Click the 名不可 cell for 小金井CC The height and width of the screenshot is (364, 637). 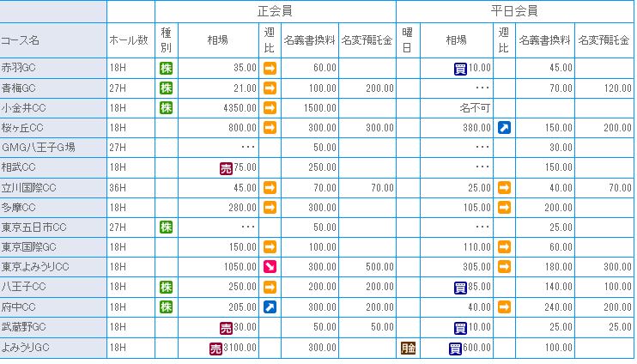tap(476, 108)
